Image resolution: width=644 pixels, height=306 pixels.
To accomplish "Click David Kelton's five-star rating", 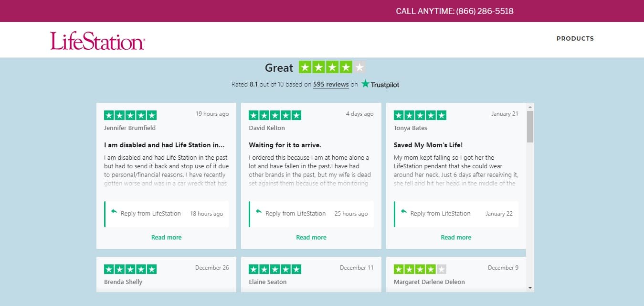I will (x=275, y=115).
